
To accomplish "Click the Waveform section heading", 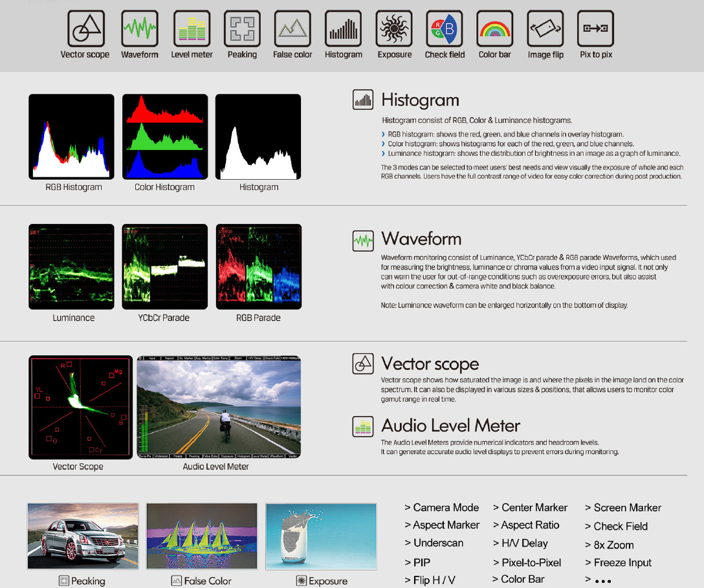I will coord(421,239).
